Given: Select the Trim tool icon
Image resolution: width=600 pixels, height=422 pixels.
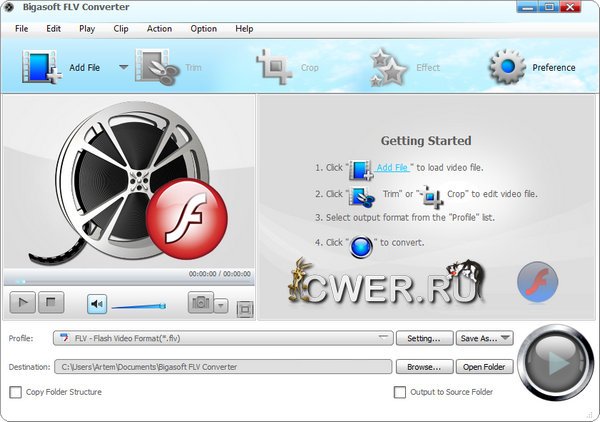Looking at the screenshot, I should [157, 67].
